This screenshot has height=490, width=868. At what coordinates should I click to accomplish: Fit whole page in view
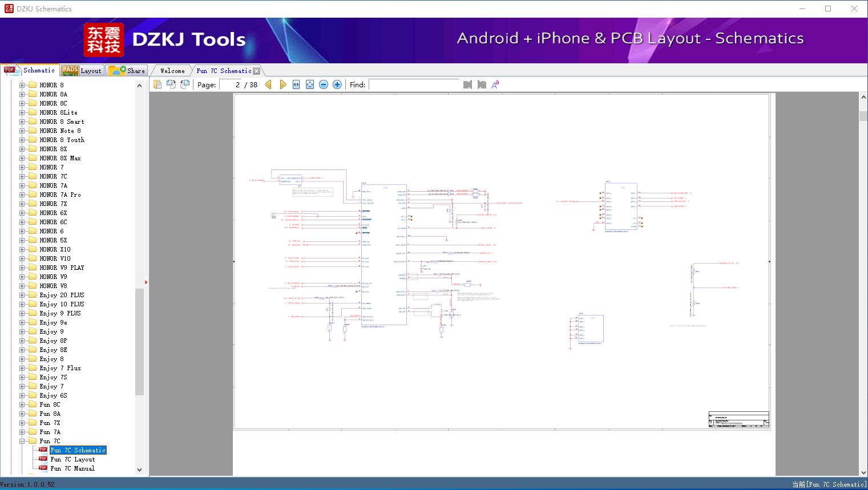pyautogui.click(x=310, y=84)
